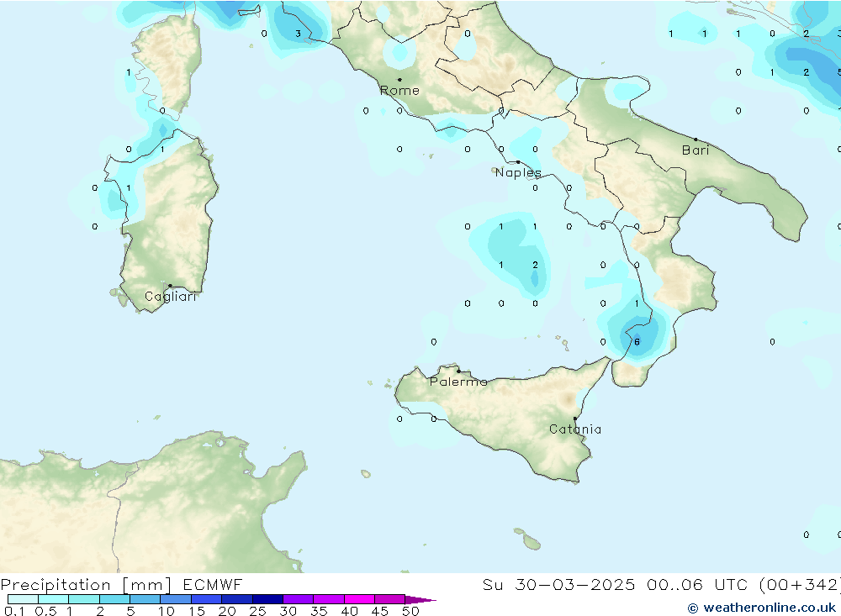
Task: Click the Rome city label
Action: point(399,91)
